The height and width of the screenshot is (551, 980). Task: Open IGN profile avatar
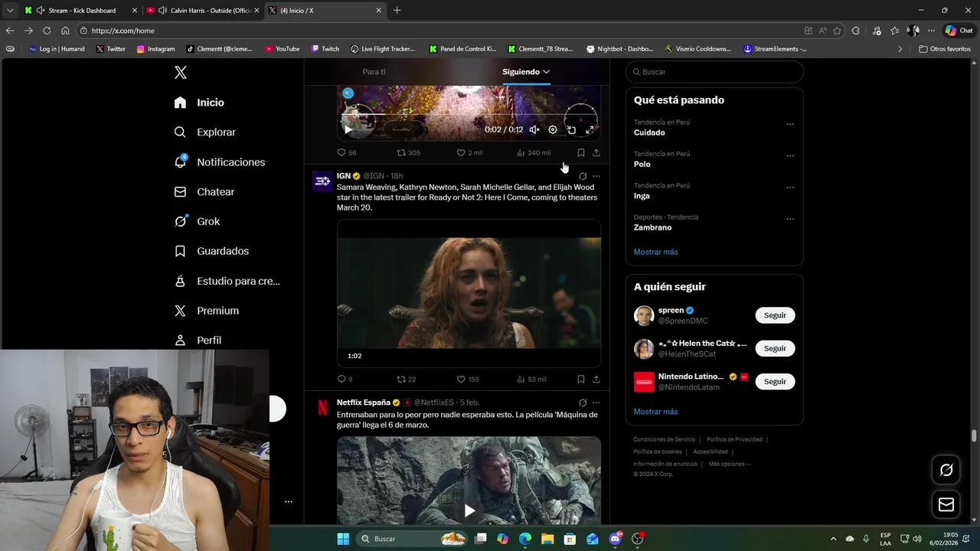(322, 181)
